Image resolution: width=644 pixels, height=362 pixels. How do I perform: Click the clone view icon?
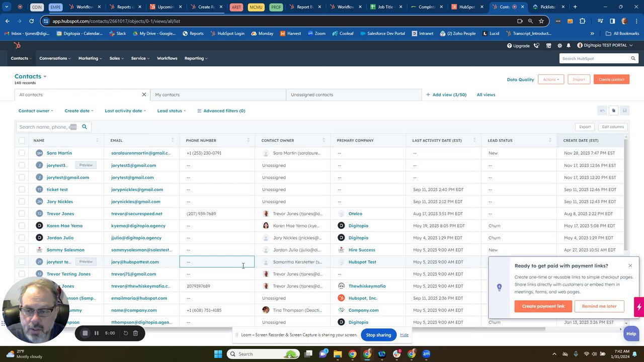click(x=613, y=111)
